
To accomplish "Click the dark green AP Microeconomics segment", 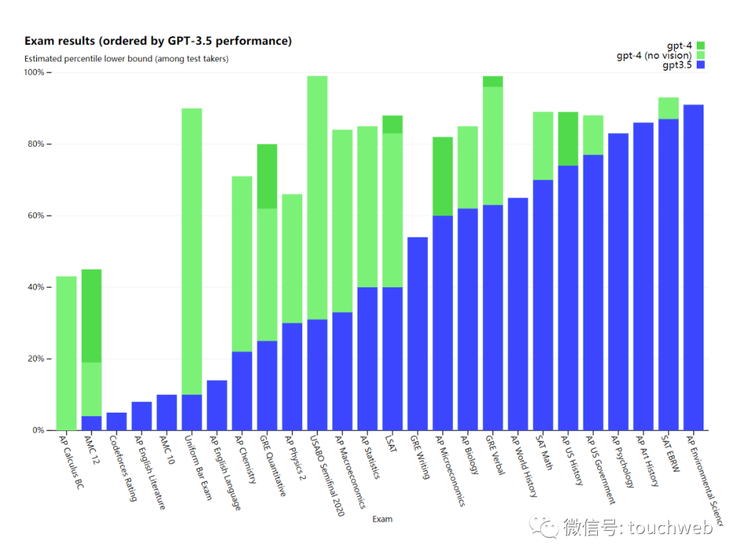I will click(x=443, y=176).
